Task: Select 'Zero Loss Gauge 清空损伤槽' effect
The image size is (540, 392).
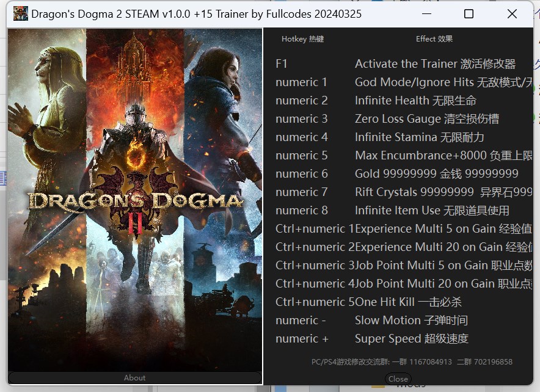Action: tap(427, 118)
